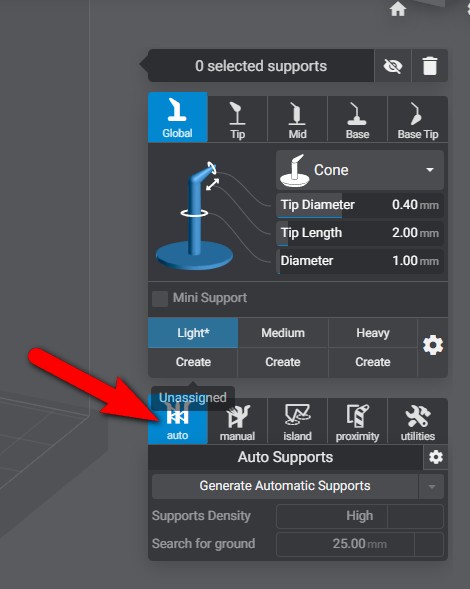This screenshot has height=589, width=470.
Task: Enable the Mini Support checkbox
Action: pos(160,299)
